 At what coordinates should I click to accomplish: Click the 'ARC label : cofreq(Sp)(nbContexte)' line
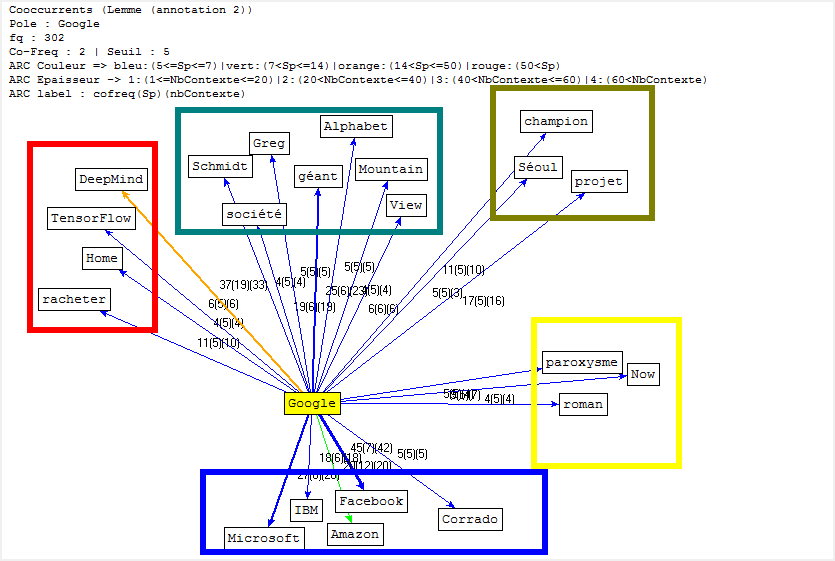coord(127,94)
